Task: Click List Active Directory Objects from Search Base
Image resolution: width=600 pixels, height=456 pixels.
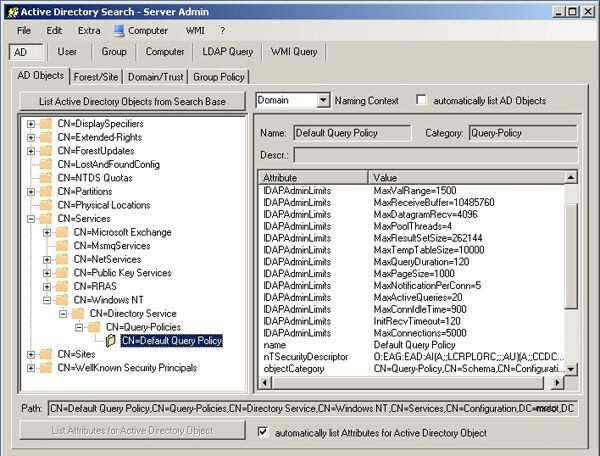Action: click(x=131, y=101)
